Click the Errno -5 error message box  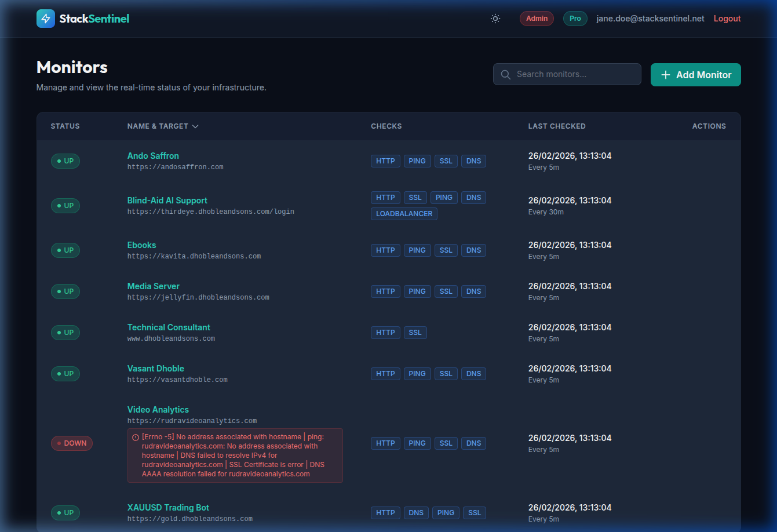(x=235, y=456)
